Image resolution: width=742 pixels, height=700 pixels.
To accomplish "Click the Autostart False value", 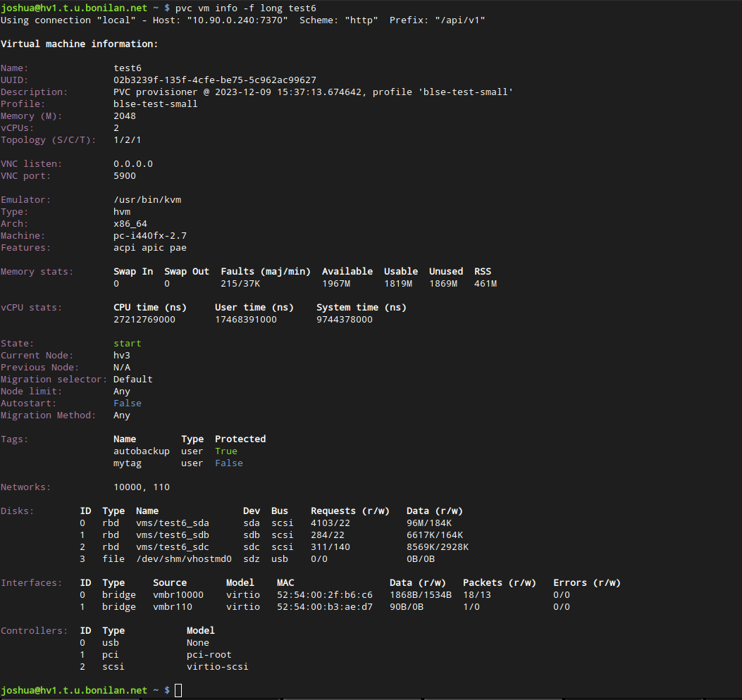I will coord(127,403).
